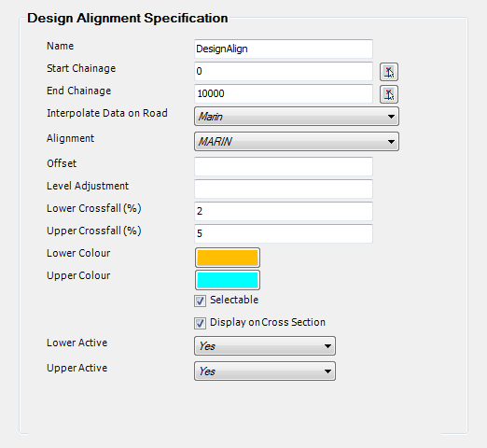
Task: Pick End Chainage from drawing icon
Action: [x=389, y=94]
